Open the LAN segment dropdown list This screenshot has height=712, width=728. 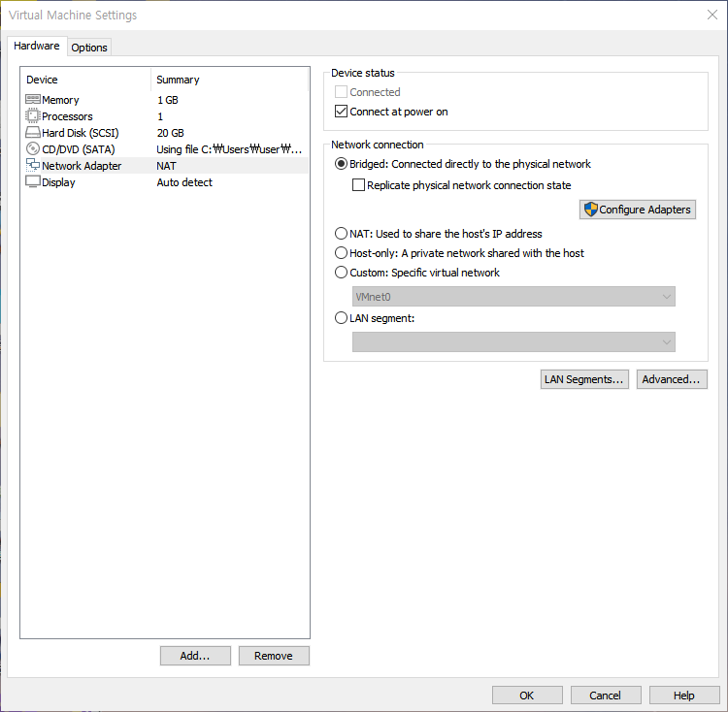tap(513, 341)
